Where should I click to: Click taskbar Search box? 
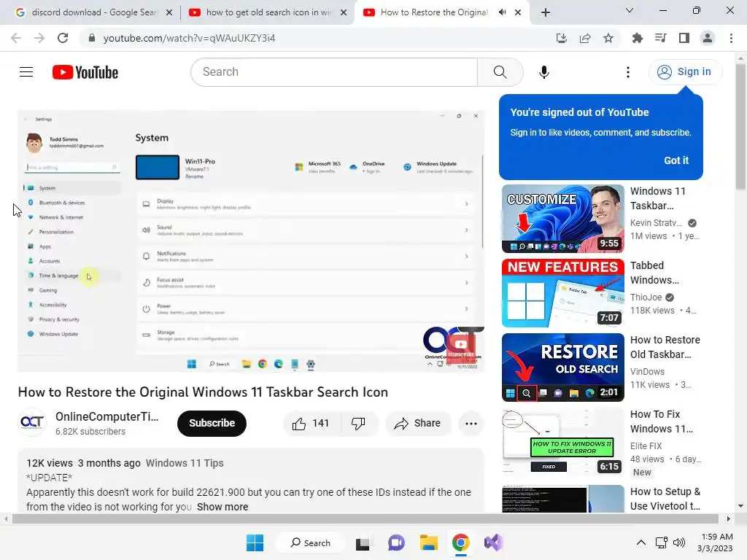pyautogui.click(x=310, y=542)
